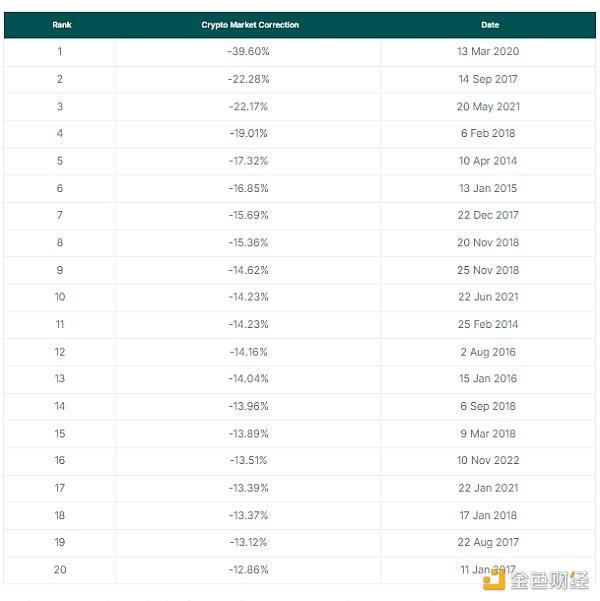The height and width of the screenshot is (601, 600).
Task: Click the -22.28% correction value
Action: 248,79
